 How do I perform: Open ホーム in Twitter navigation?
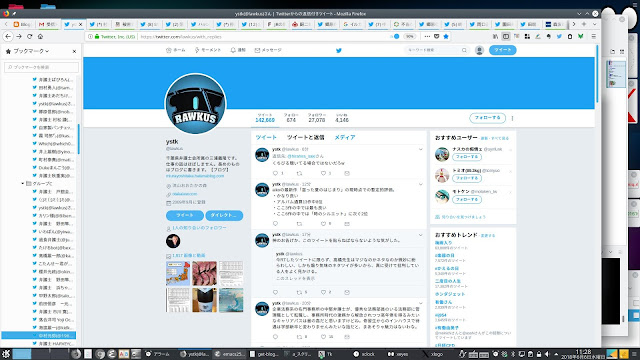176,50
